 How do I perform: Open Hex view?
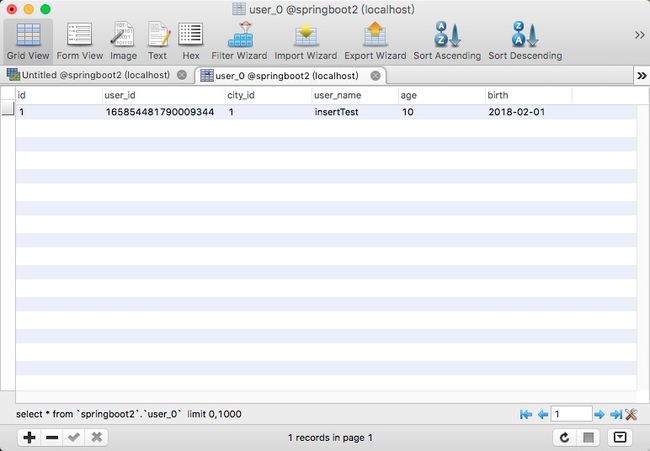tap(191, 41)
